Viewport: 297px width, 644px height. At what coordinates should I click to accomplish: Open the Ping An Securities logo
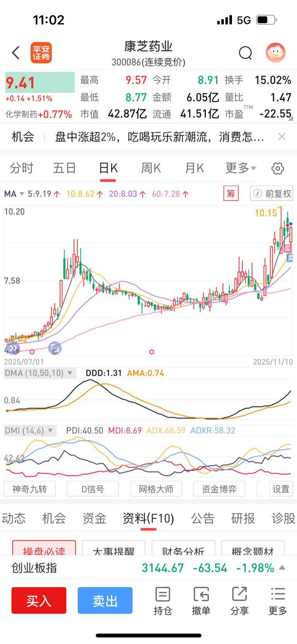[x=41, y=53]
